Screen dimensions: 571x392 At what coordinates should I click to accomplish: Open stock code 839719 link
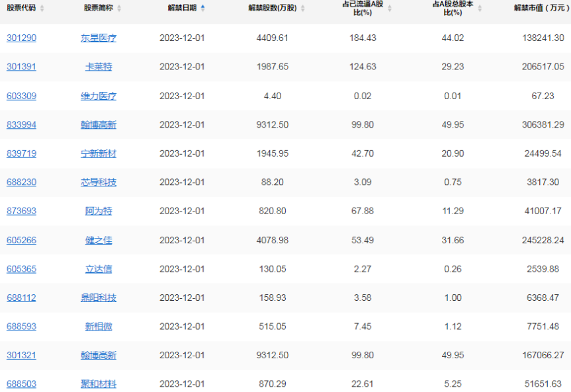pos(21,153)
